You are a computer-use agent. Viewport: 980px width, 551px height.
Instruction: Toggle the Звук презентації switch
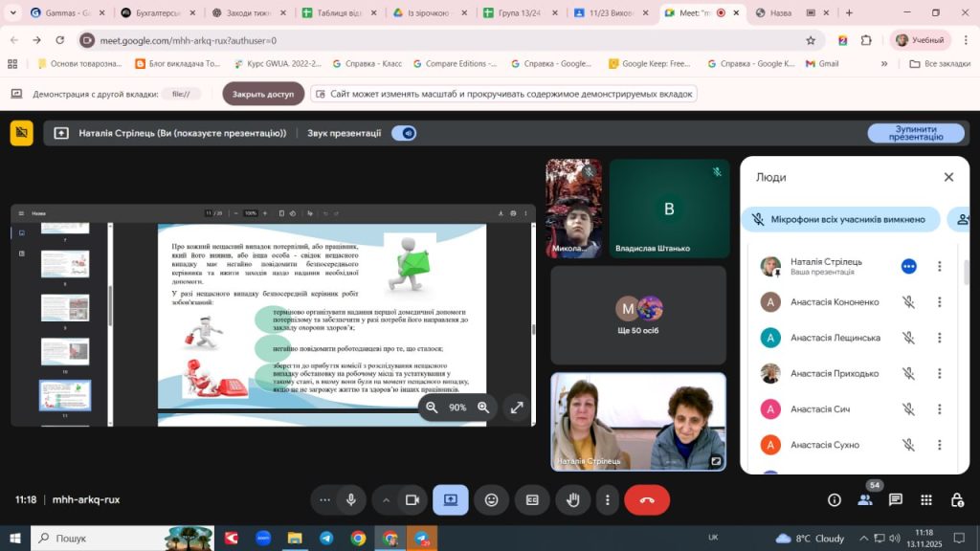coord(404,133)
